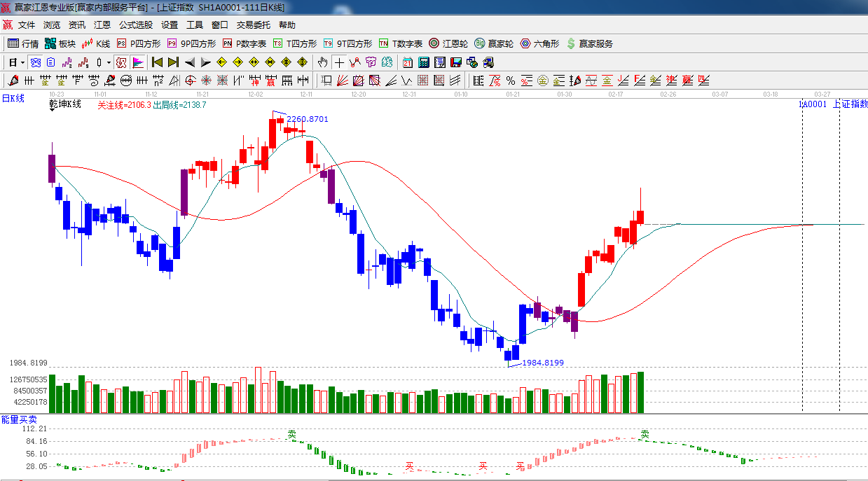Toggle the crosshair cursor button
The image size is (868, 481).
pos(339,62)
